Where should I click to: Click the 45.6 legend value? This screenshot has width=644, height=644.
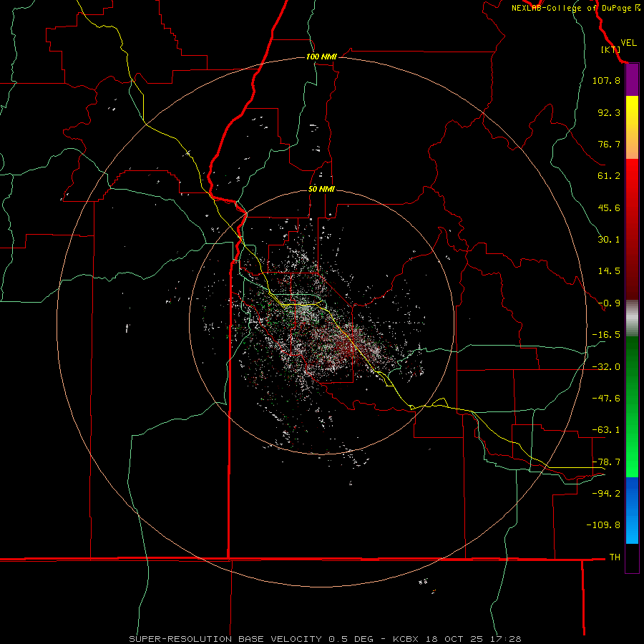point(609,208)
